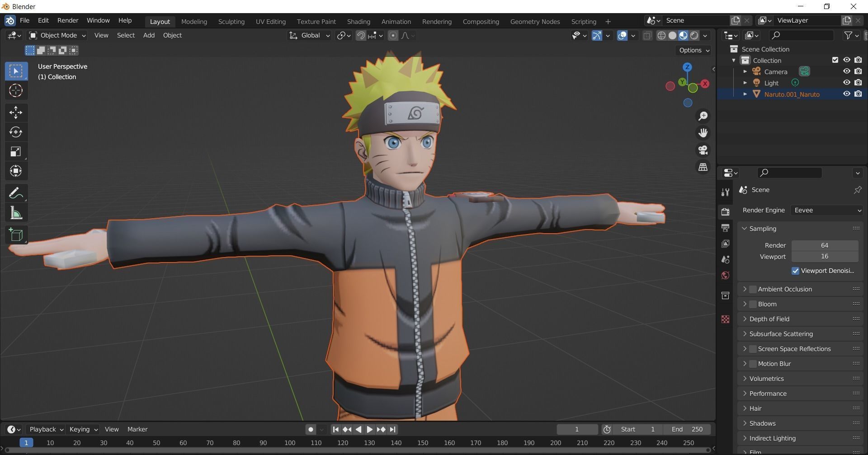This screenshot has width=868, height=455.
Task: Open the Render Engine Eevee dropdown
Action: click(x=827, y=210)
